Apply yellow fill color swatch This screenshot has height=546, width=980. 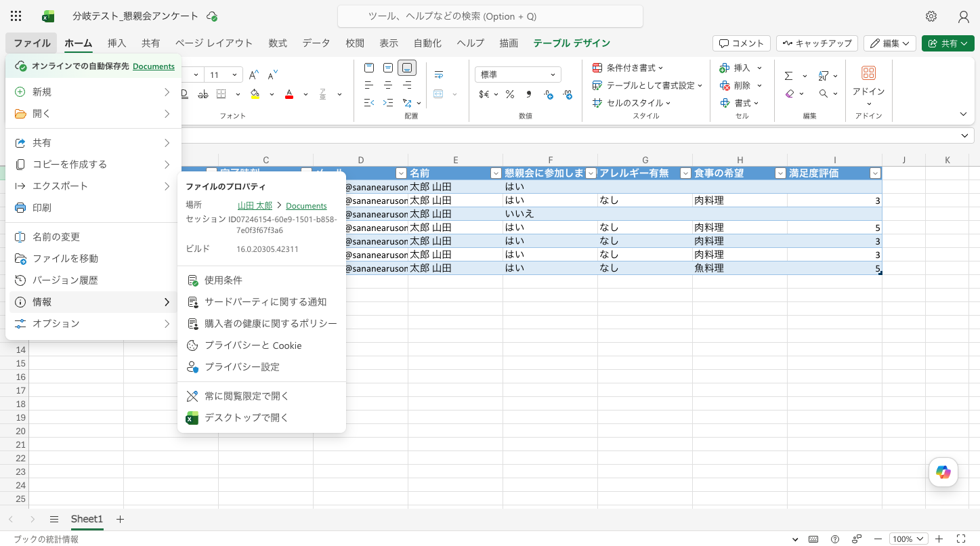coord(255,94)
